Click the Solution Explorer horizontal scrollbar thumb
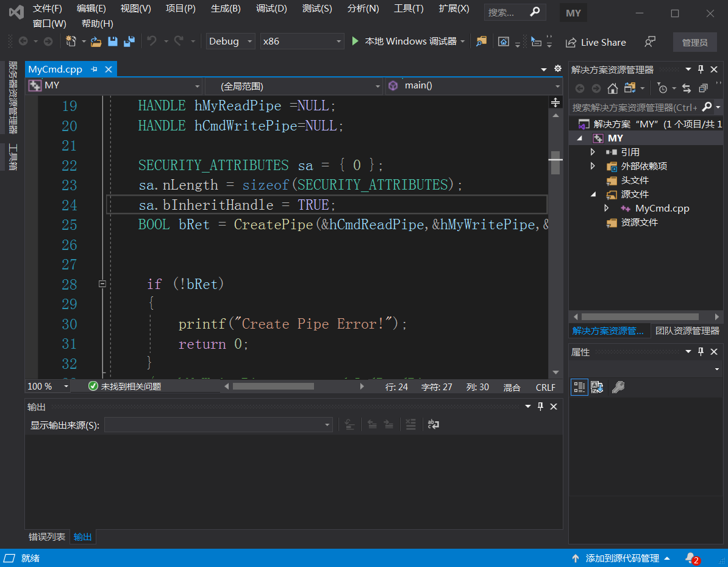 click(x=640, y=316)
